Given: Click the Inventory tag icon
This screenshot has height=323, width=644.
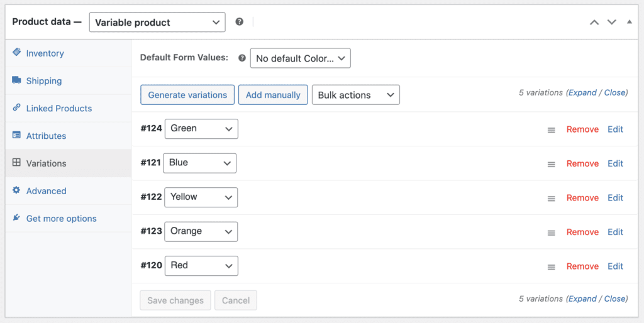Looking at the screenshot, I should pos(16,53).
